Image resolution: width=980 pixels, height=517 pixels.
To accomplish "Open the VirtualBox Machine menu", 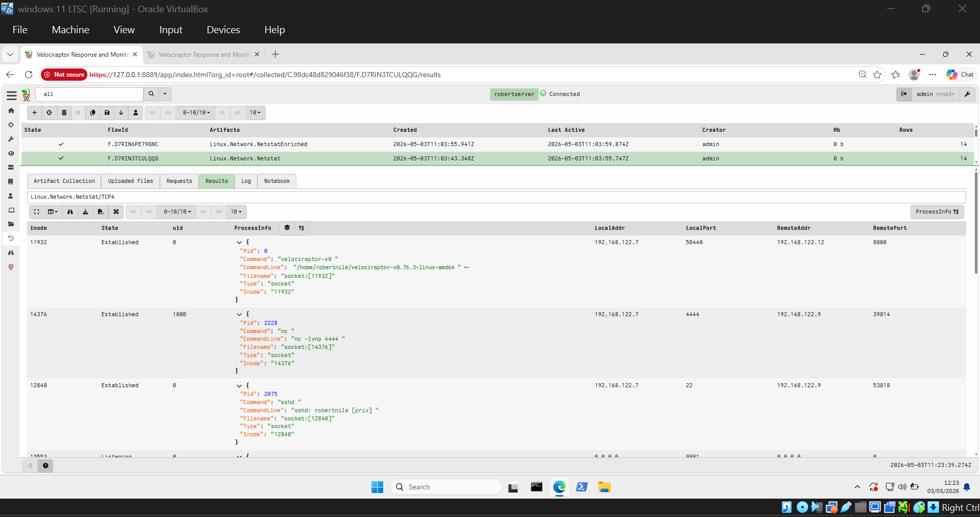I will [71, 30].
